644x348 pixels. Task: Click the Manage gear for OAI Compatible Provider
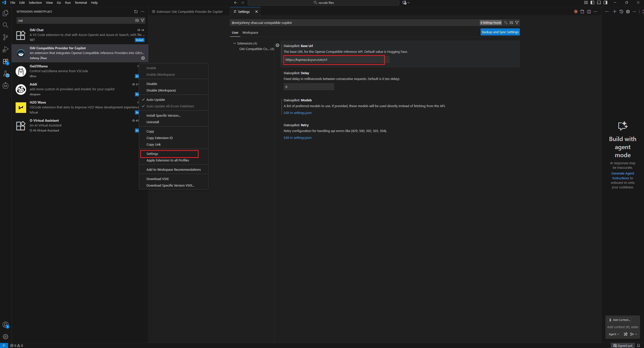143,58
